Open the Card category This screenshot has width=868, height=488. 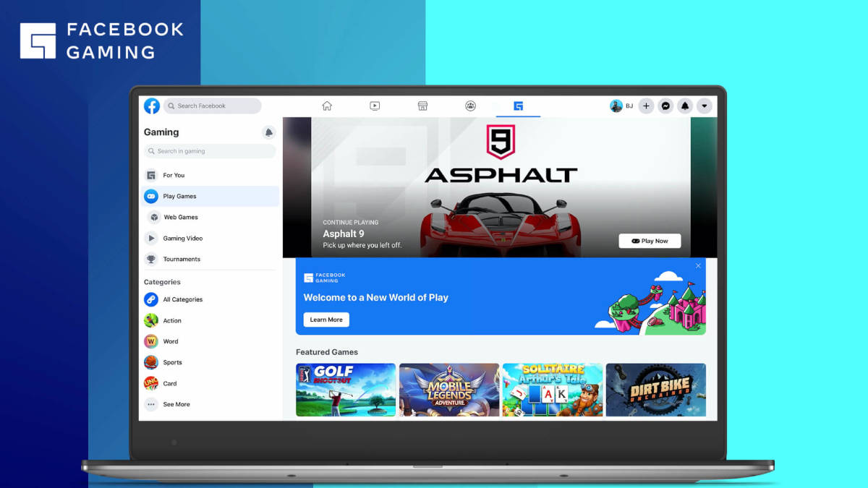click(209, 383)
